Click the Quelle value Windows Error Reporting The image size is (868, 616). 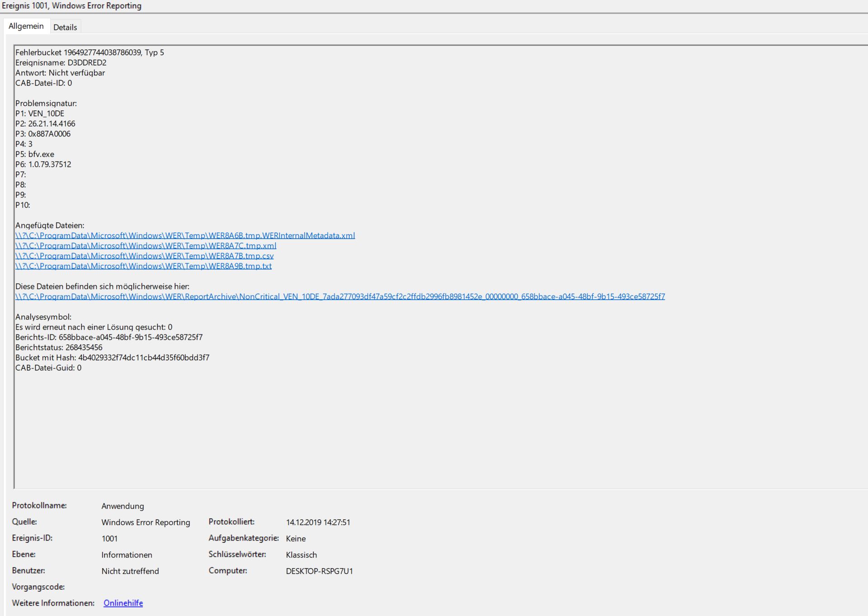[146, 522]
